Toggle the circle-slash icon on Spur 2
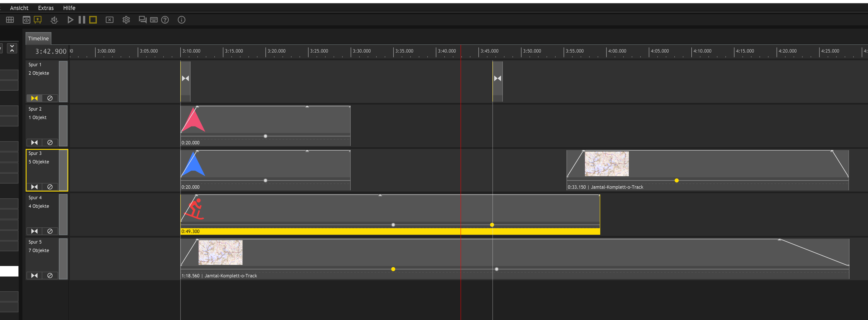This screenshot has width=868, height=320. [50, 143]
